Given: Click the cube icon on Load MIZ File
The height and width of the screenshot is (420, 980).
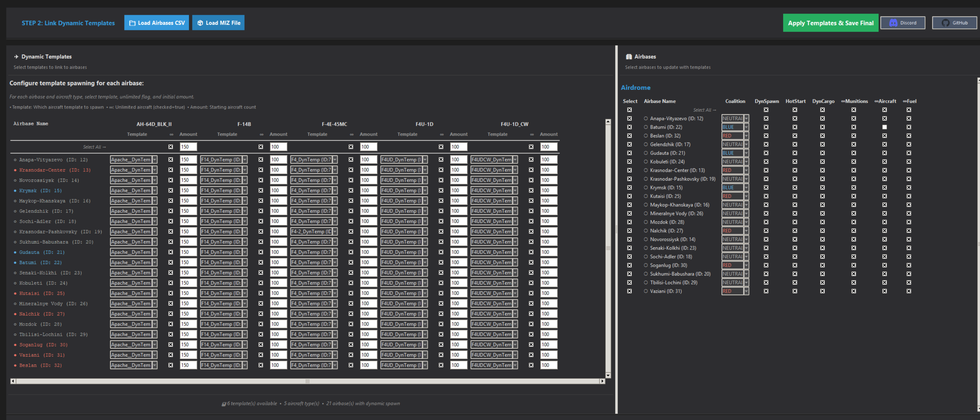Looking at the screenshot, I should [x=200, y=22].
